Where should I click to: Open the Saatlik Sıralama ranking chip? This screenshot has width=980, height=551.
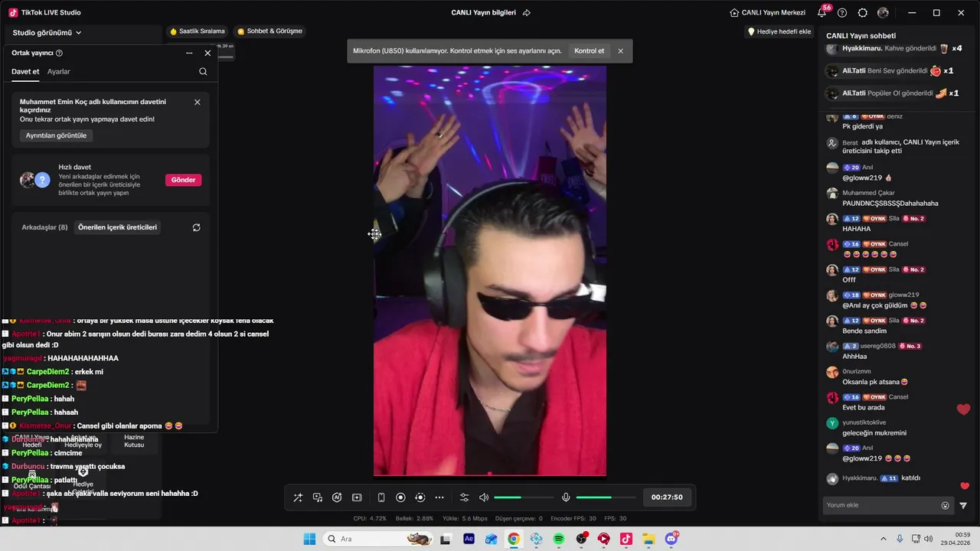(x=198, y=31)
